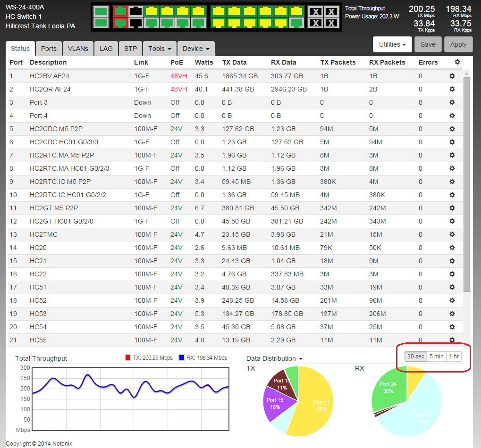Click the PoE column header
The width and height of the screenshot is (481, 448).
coord(177,62)
